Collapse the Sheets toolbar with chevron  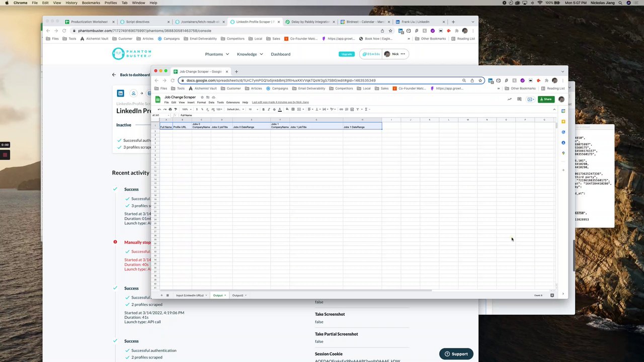554,110
